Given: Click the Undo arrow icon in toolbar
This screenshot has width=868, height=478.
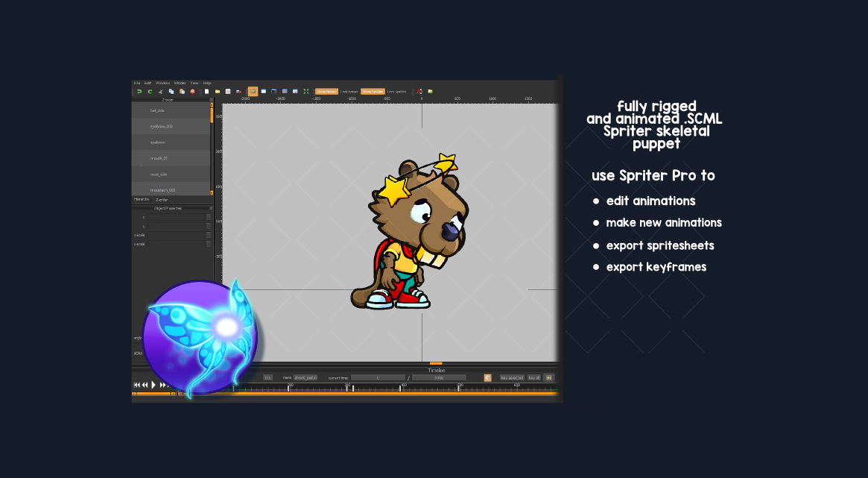Looking at the screenshot, I should pos(139,92).
